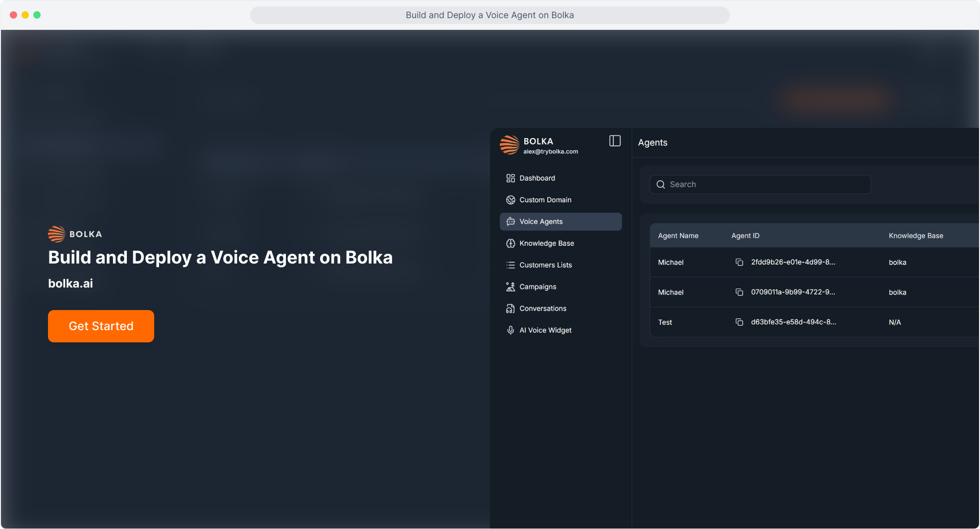Image resolution: width=980 pixels, height=529 pixels.
Task: Open the Custom Domain section via its globe icon
Action: 511,200
